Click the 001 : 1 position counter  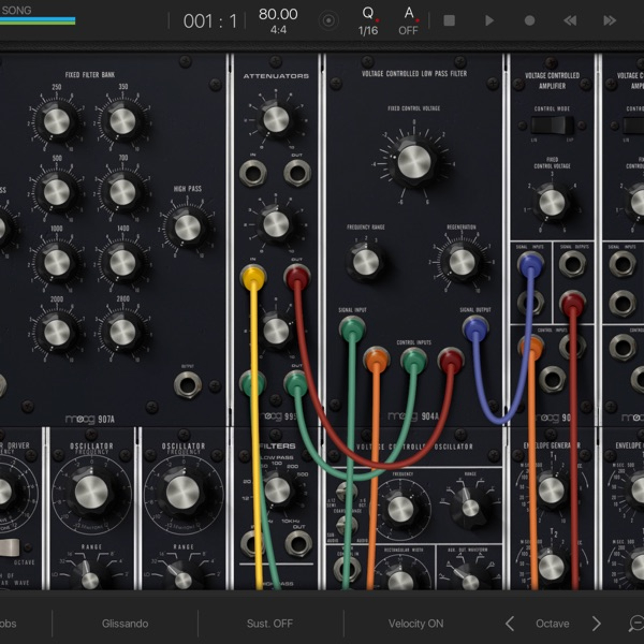210,22
